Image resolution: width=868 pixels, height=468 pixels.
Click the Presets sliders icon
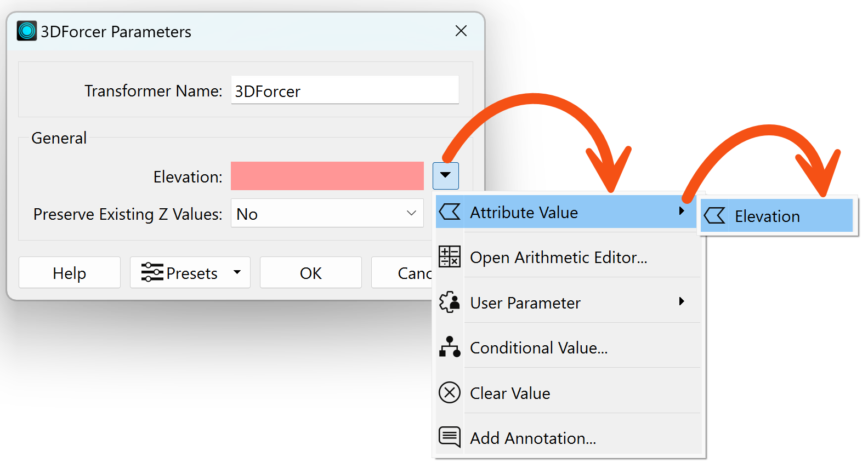(152, 272)
